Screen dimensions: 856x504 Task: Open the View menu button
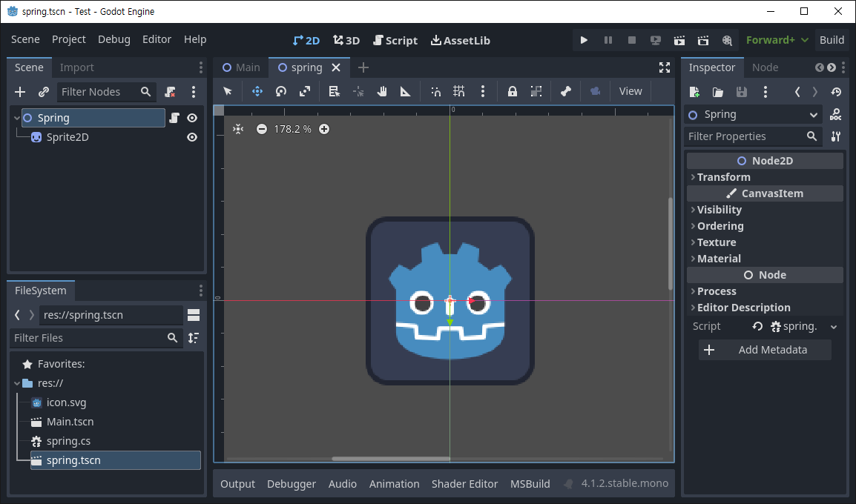[x=631, y=91]
